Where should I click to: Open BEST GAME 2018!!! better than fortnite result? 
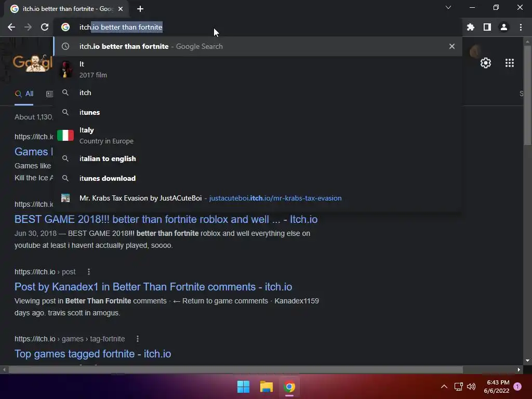pyautogui.click(x=166, y=219)
